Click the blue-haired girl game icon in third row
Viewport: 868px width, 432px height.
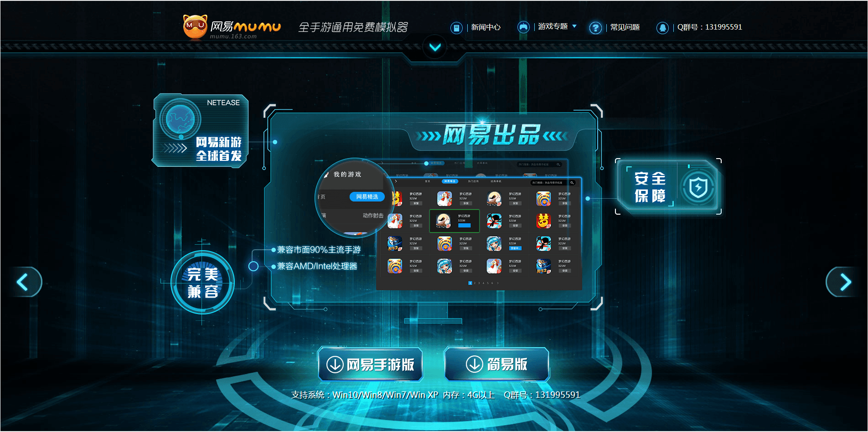point(494,244)
